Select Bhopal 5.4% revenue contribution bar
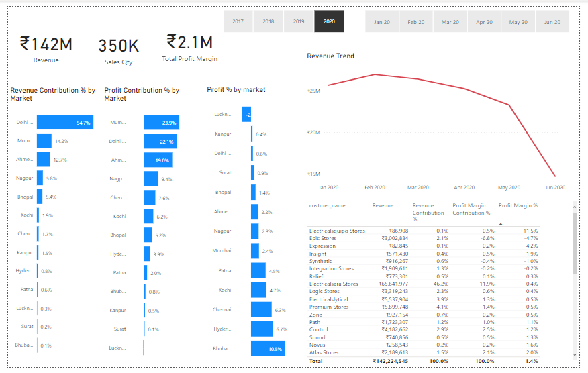 point(40,197)
